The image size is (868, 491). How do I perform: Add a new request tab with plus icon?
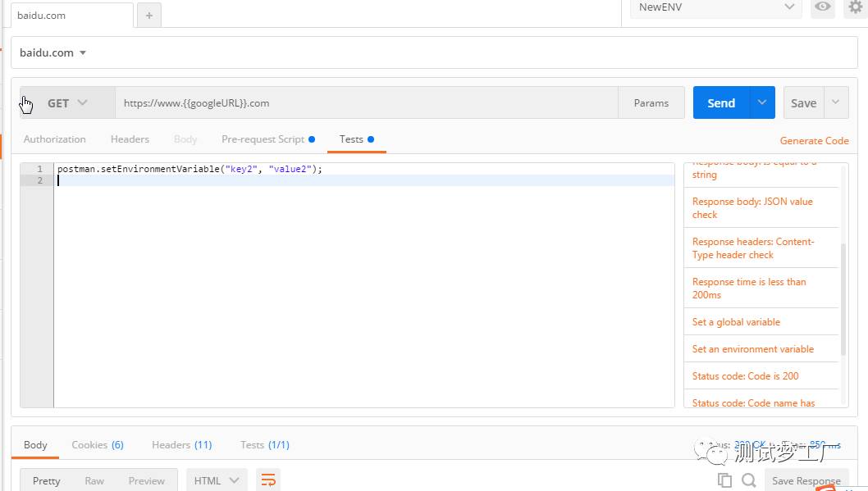(x=148, y=16)
